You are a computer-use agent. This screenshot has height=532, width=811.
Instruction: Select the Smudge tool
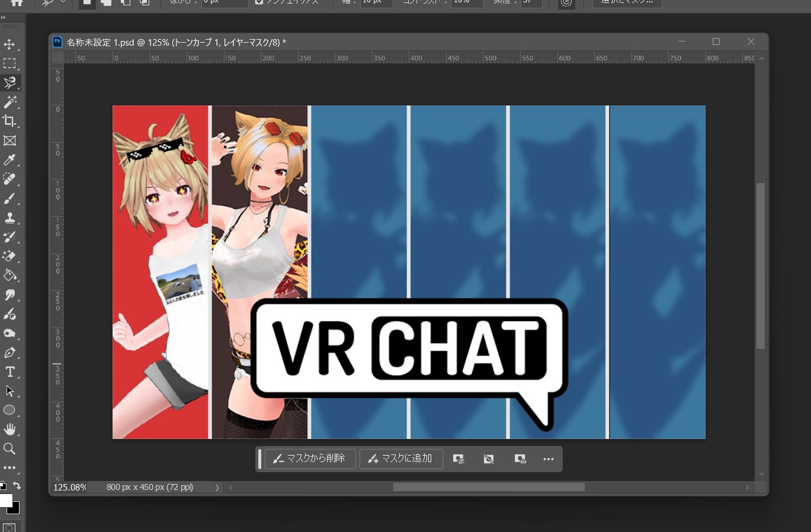click(x=9, y=294)
